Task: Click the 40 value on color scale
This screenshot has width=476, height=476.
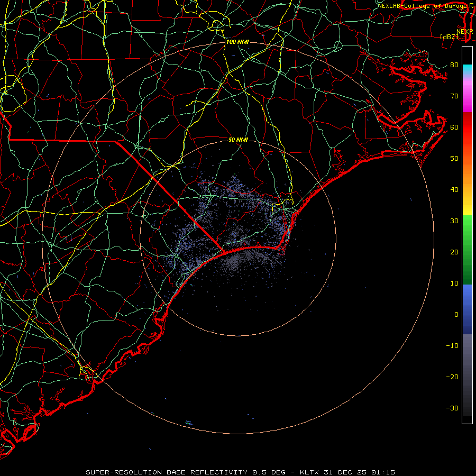Action: pyautogui.click(x=454, y=190)
